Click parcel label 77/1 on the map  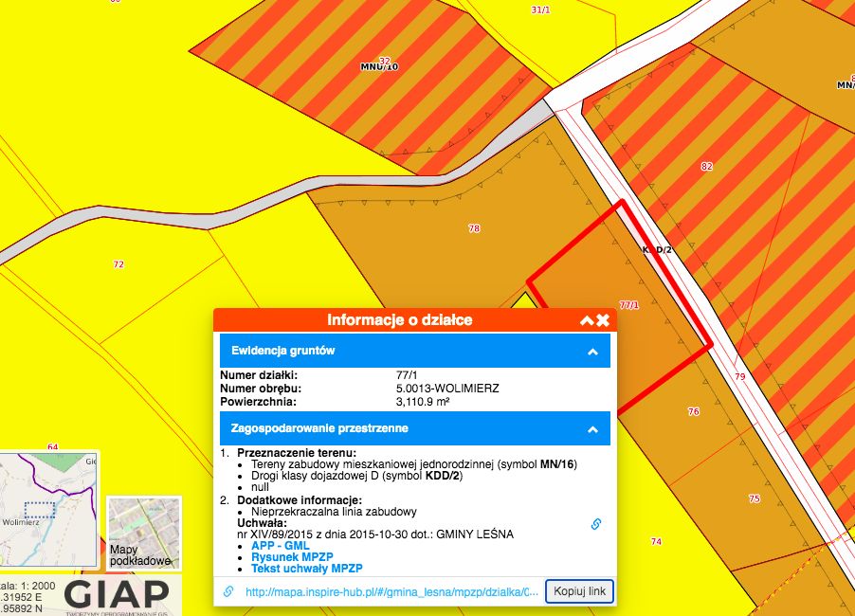(629, 305)
